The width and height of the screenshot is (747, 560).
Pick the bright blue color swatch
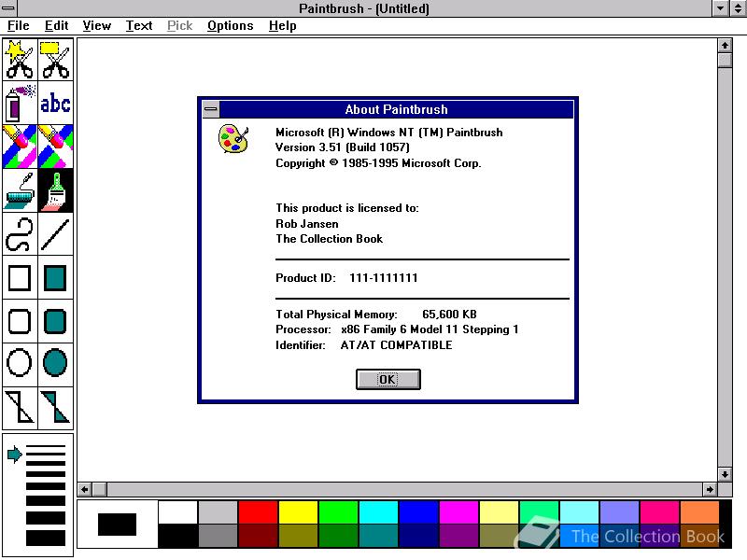click(x=418, y=511)
